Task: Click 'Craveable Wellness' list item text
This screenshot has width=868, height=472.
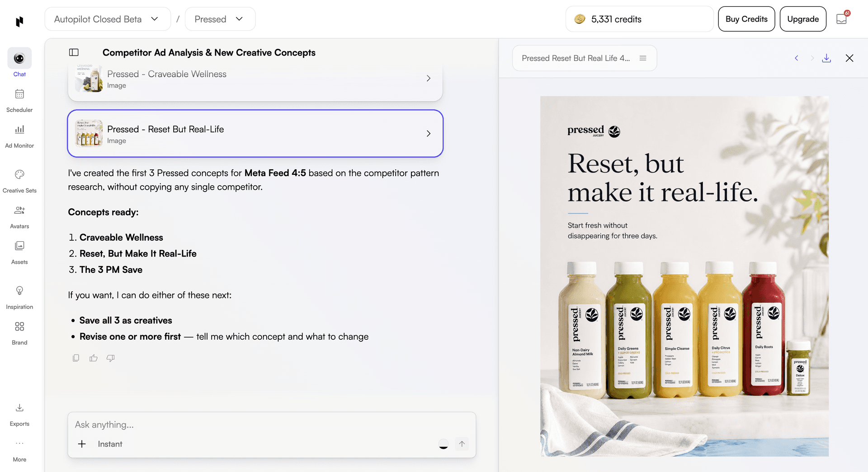Action: pyautogui.click(x=121, y=238)
